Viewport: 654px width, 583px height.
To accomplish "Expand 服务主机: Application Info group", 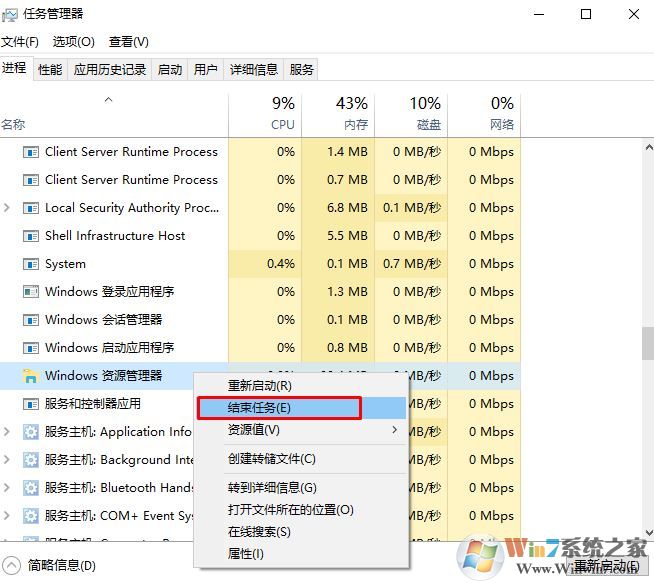I will pyautogui.click(x=6, y=431).
